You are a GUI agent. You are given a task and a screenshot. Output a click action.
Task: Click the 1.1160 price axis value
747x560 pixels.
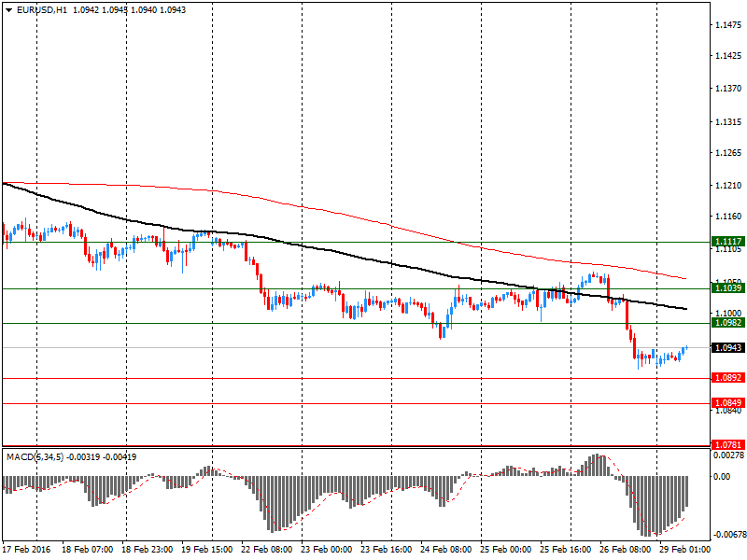point(729,217)
